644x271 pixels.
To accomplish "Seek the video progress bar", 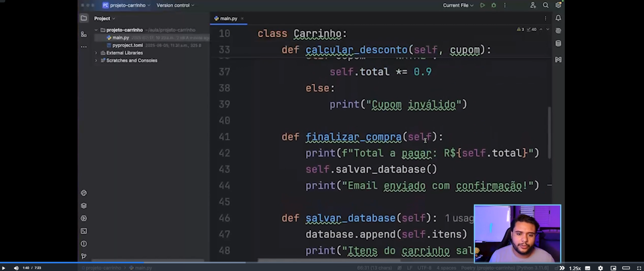I will [322, 263].
